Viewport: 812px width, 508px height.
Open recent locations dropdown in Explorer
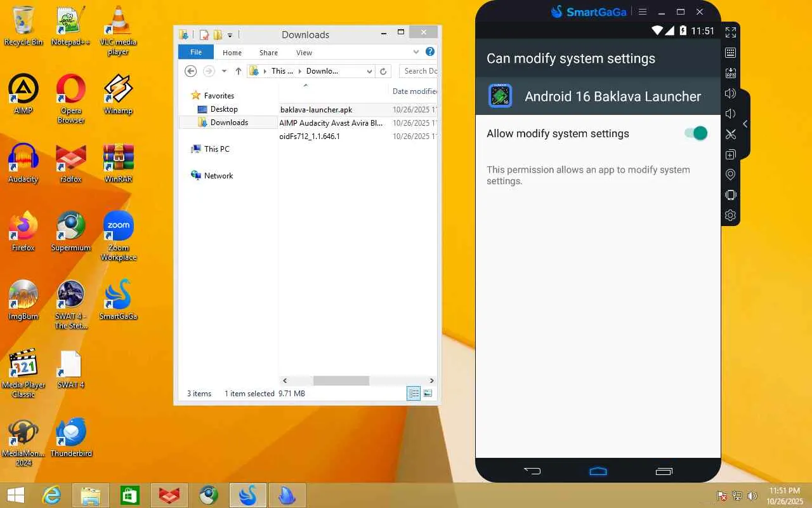[x=224, y=71]
